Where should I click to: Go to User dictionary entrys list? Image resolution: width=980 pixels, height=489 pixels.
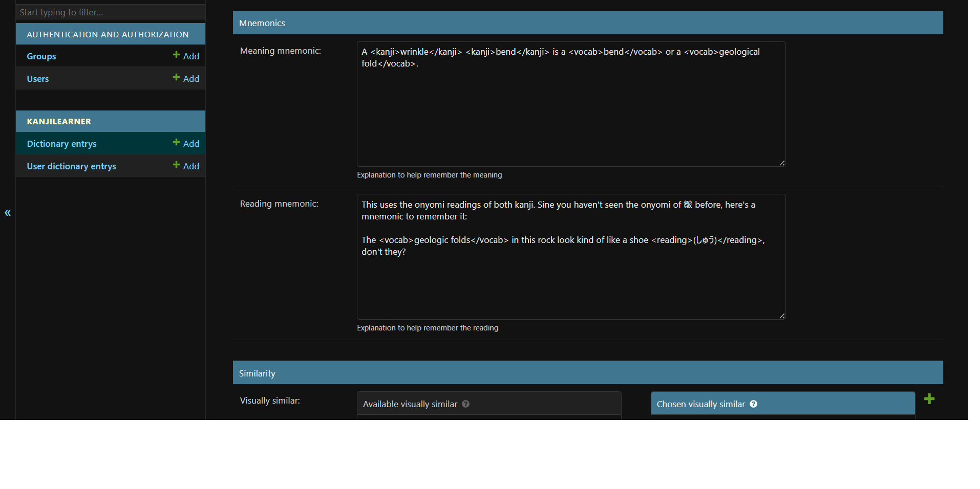click(x=71, y=166)
